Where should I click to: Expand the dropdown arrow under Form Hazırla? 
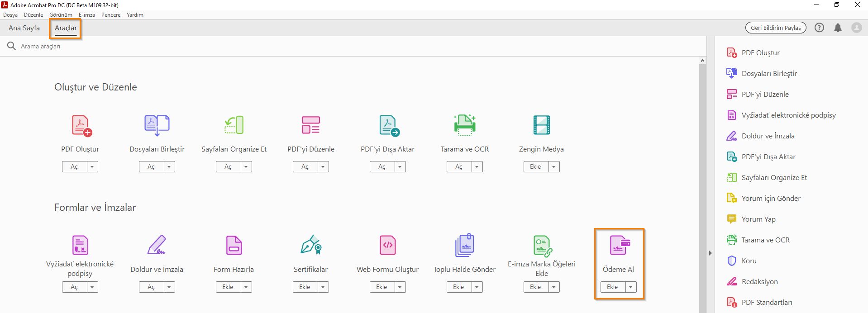click(x=246, y=287)
